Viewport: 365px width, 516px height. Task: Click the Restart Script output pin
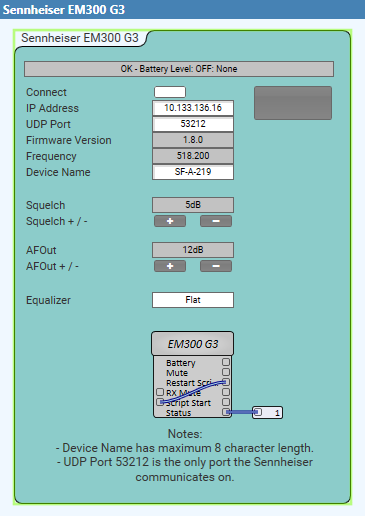[x=226, y=382]
